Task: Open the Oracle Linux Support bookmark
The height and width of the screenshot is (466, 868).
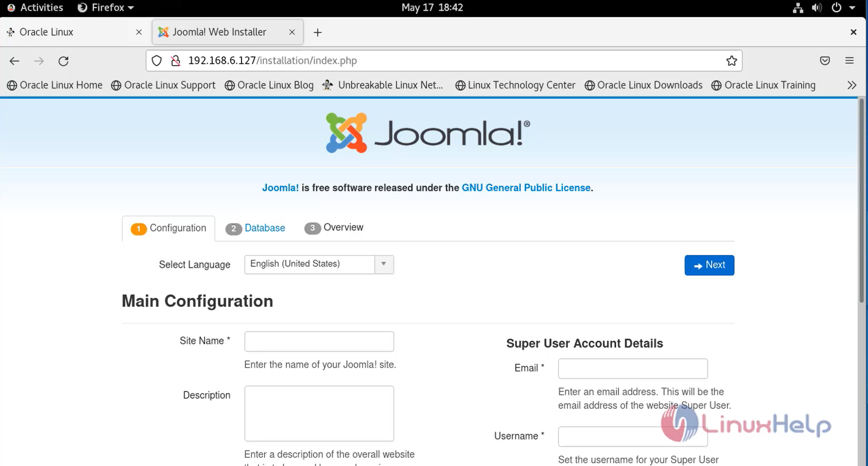Action: 163,85
